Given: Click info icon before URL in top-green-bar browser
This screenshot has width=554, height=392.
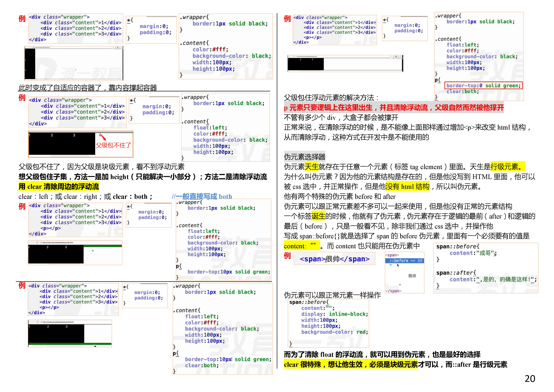Looking at the screenshot, I should (x=41, y=242).
